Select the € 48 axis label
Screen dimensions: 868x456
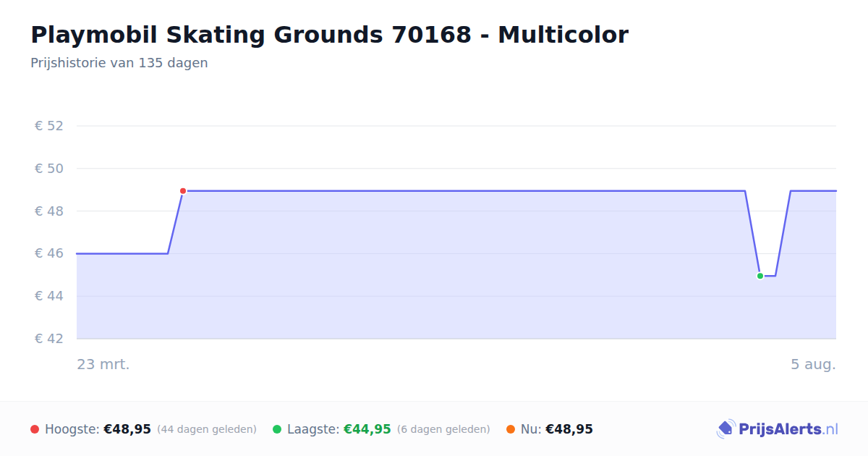click(49, 211)
